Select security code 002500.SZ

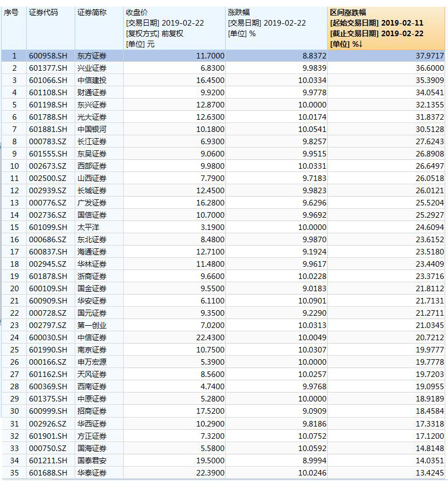(x=48, y=179)
